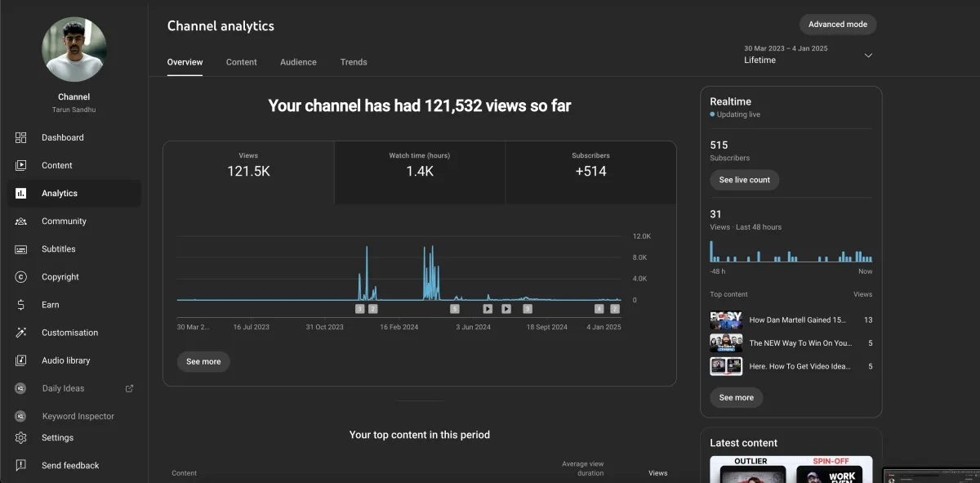Open the Dan Martell video thumbnail
This screenshot has width=980, height=483.
[x=726, y=320]
